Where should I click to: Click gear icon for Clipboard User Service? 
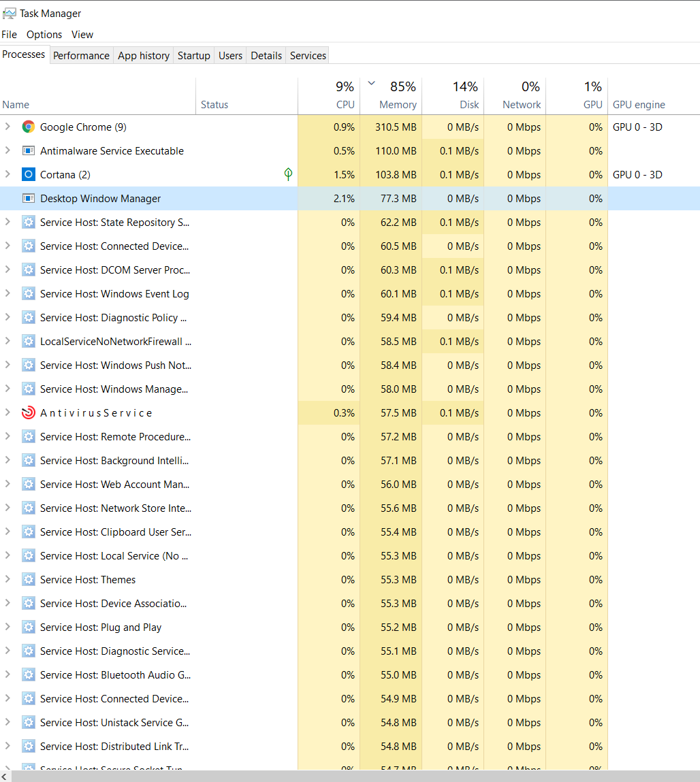tap(29, 532)
